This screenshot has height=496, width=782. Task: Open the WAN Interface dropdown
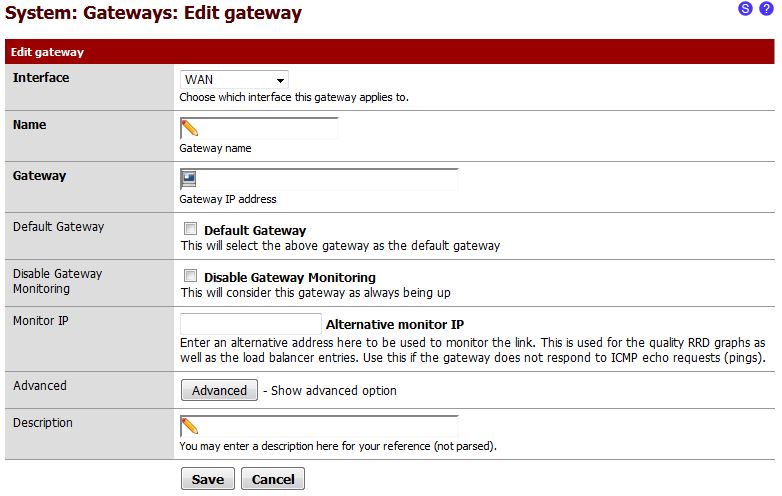pos(234,80)
